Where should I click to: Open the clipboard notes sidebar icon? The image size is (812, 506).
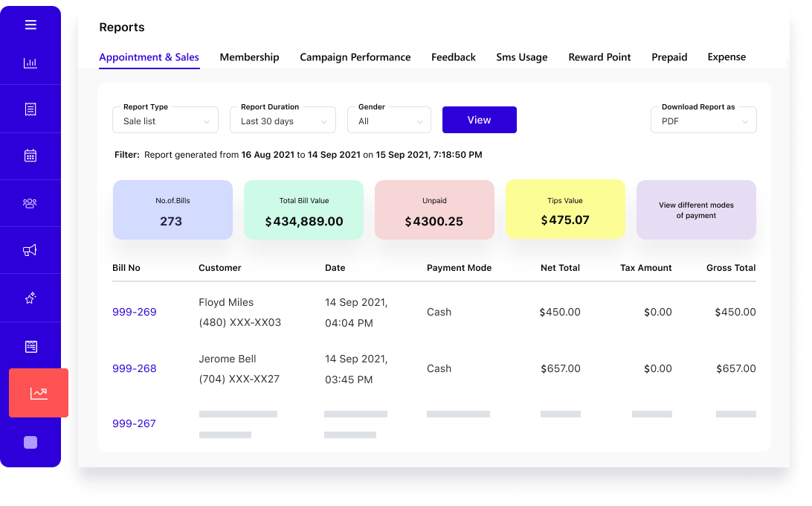(x=30, y=345)
